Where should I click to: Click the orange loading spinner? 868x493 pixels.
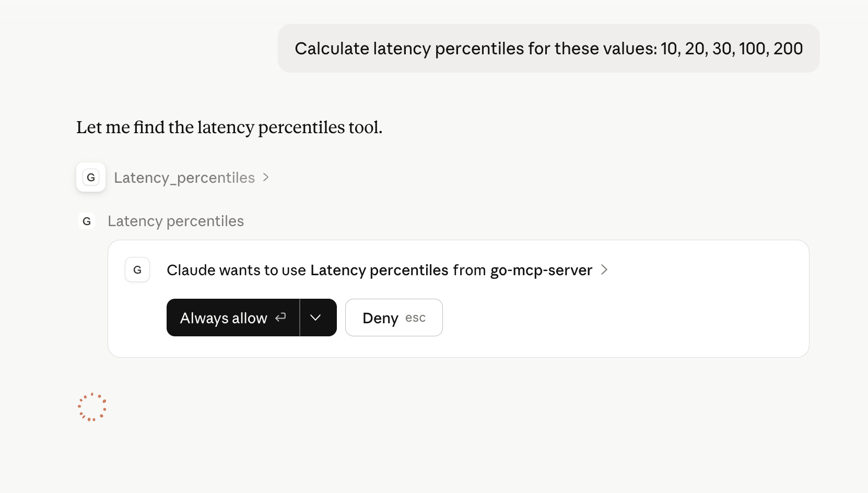92,407
